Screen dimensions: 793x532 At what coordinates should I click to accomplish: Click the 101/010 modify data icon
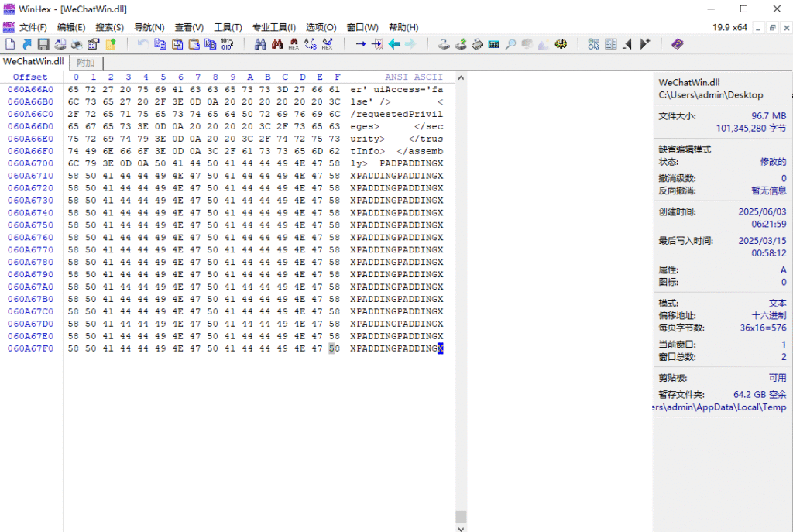[227, 44]
